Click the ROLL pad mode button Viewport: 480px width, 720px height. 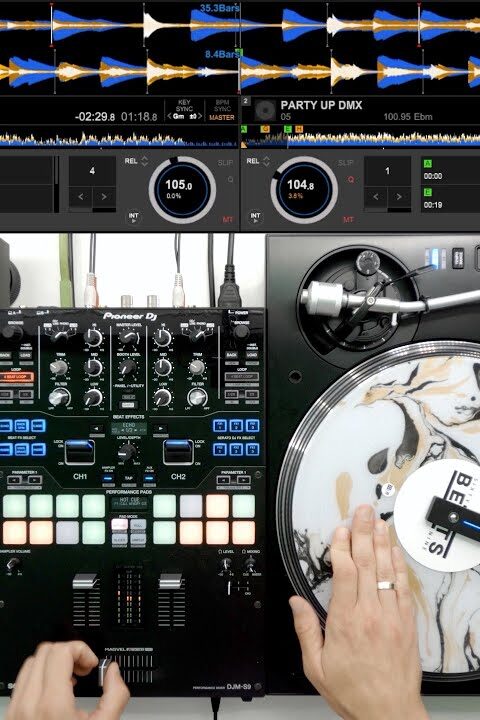tap(137, 524)
